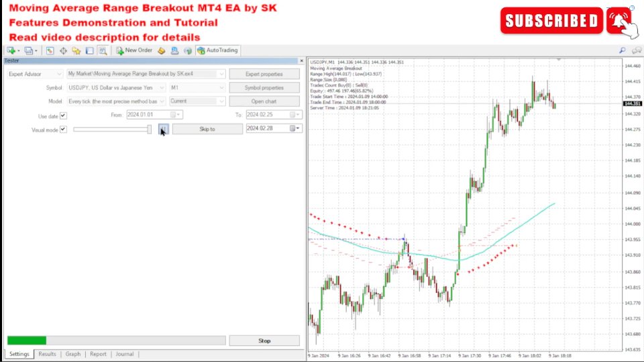The image size is (644, 362).
Task: Toggle AutoTrading on the toolbar
Action: click(217, 50)
